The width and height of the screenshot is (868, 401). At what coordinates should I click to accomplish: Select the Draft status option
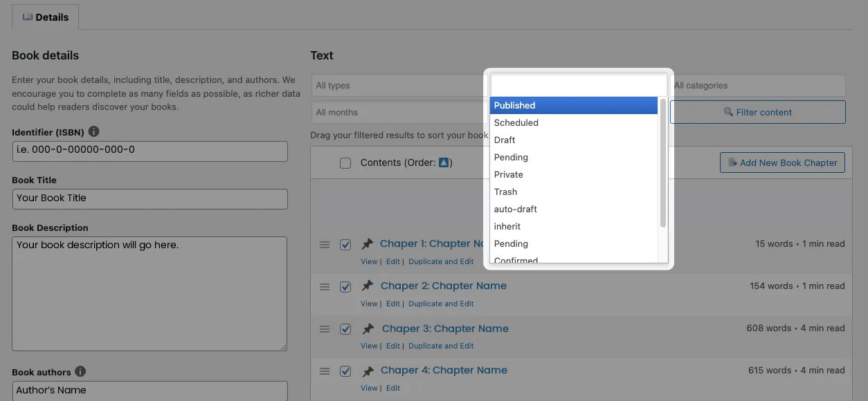505,140
